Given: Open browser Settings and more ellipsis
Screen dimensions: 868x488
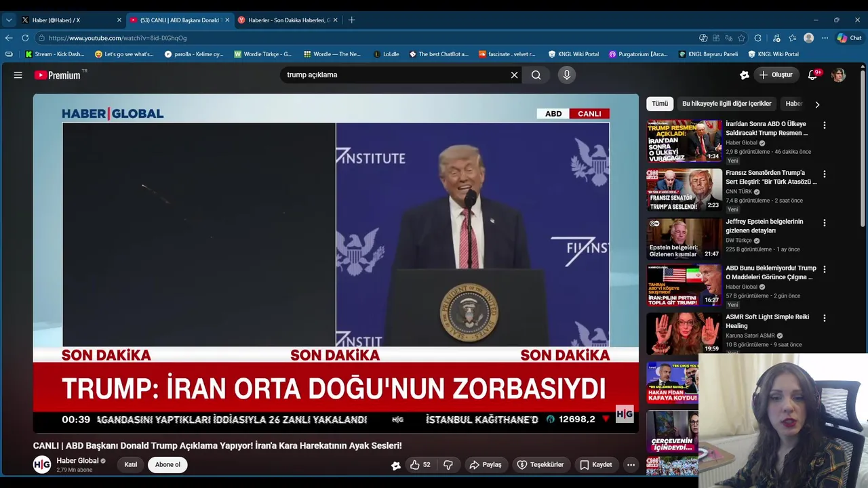Looking at the screenshot, I should tap(825, 38).
